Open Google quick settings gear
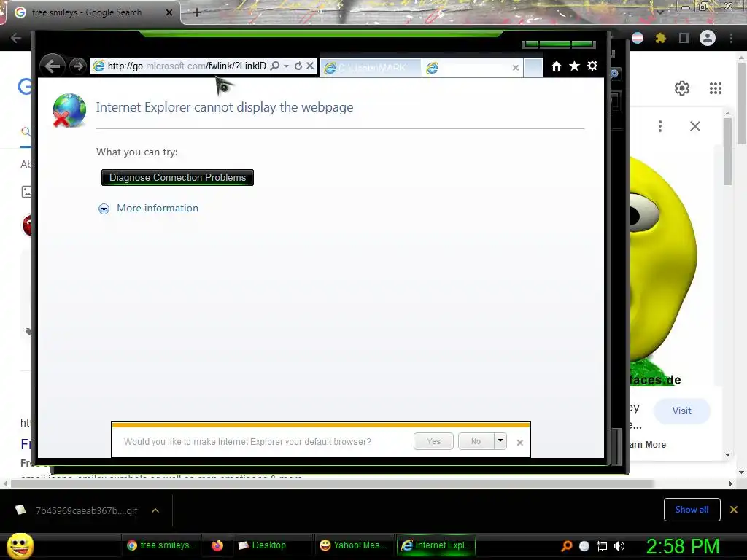 pos(682,88)
